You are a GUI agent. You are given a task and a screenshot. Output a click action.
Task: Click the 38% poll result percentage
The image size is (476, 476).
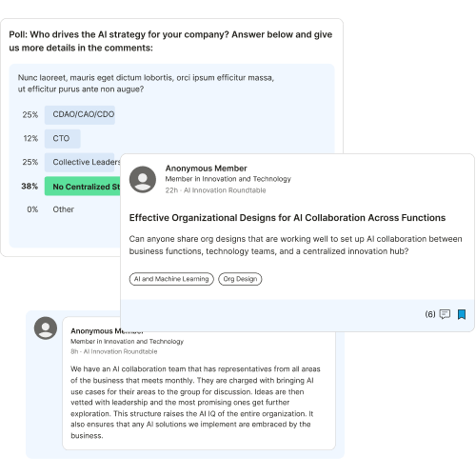30,187
